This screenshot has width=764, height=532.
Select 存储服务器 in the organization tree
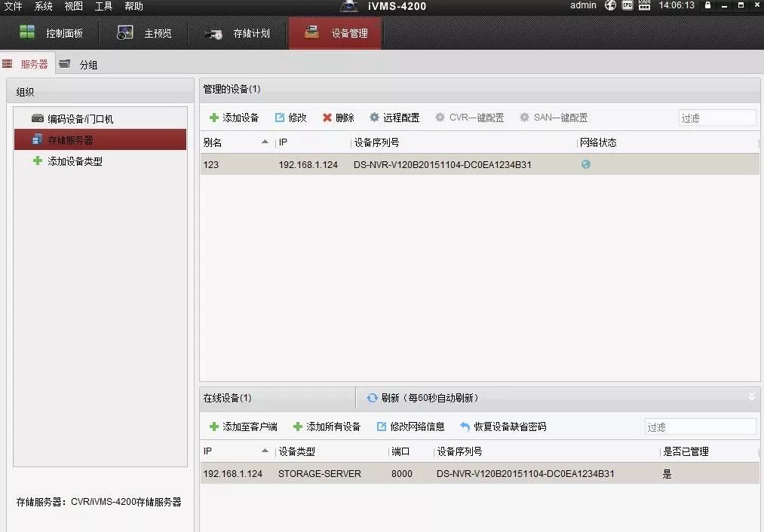tap(100, 139)
